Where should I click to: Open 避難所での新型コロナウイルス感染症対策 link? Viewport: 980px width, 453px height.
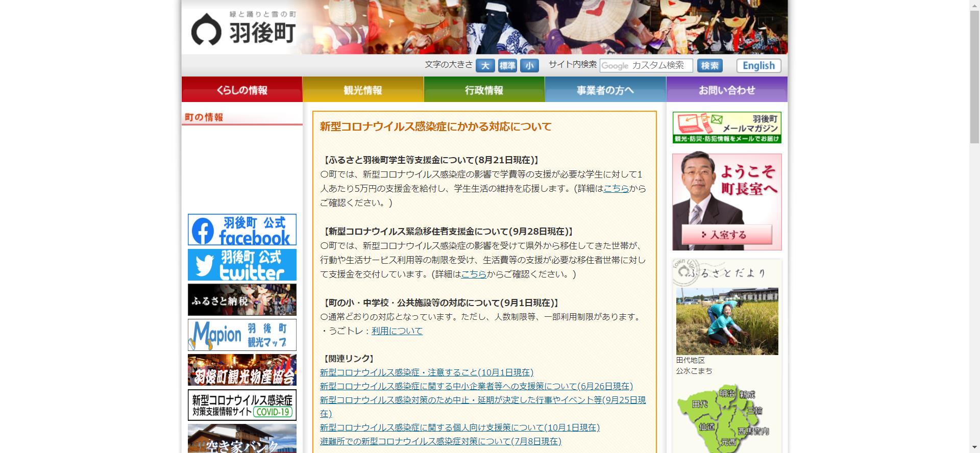pyautogui.click(x=440, y=441)
